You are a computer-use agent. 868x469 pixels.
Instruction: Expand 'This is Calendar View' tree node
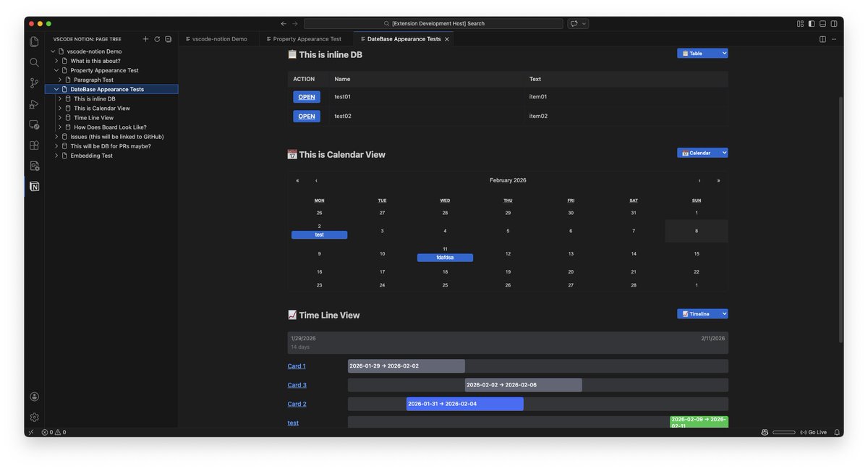click(60, 108)
